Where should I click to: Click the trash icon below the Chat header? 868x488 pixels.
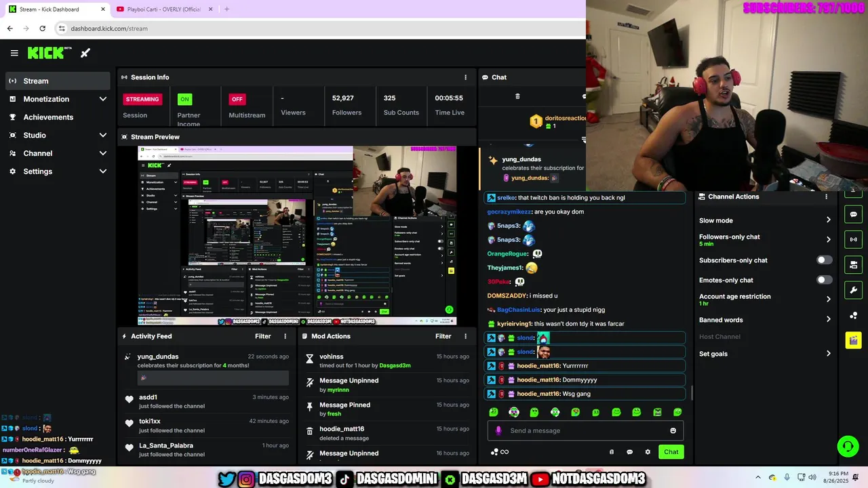tap(517, 96)
